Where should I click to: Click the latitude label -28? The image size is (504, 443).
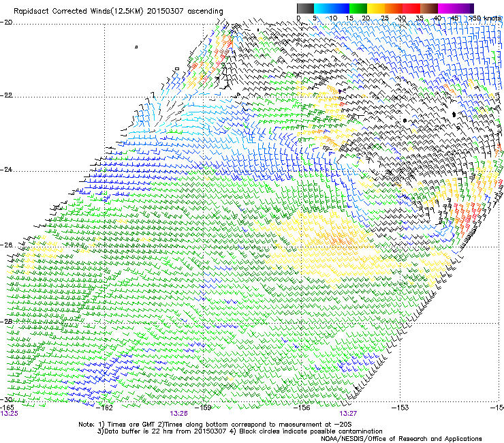pyautogui.click(x=6, y=322)
